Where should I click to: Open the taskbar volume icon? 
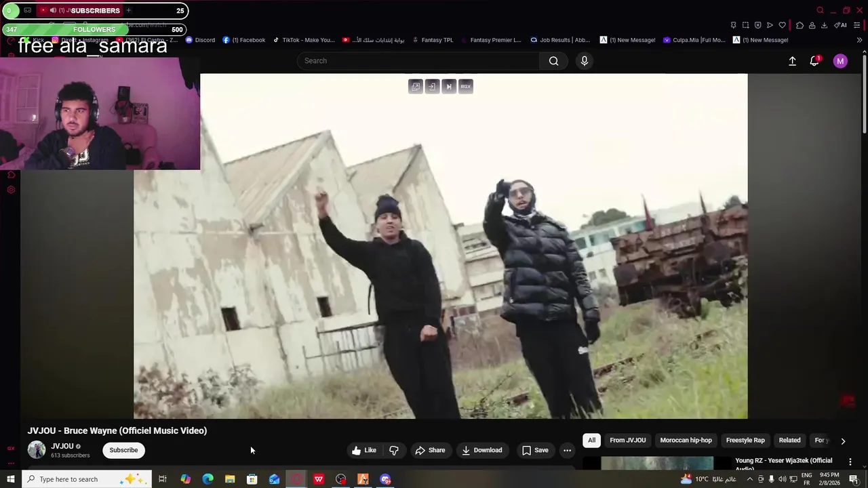[783, 479]
